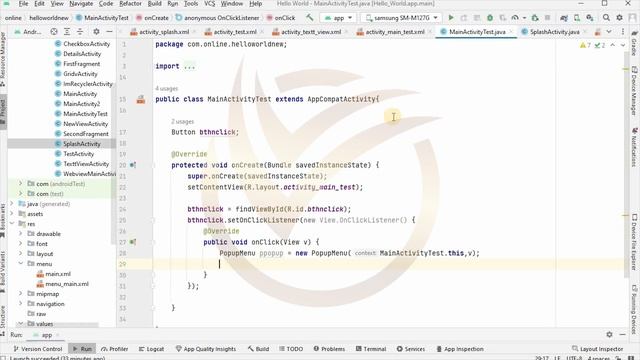Click Select Opened File target icon in Project panel
Screen dimensions: 640x360
54,31
